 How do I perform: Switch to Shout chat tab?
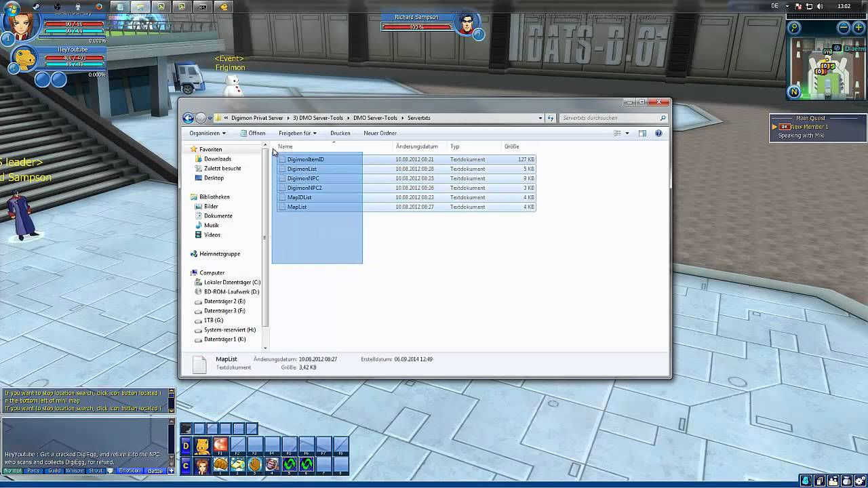click(x=96, y=470)
